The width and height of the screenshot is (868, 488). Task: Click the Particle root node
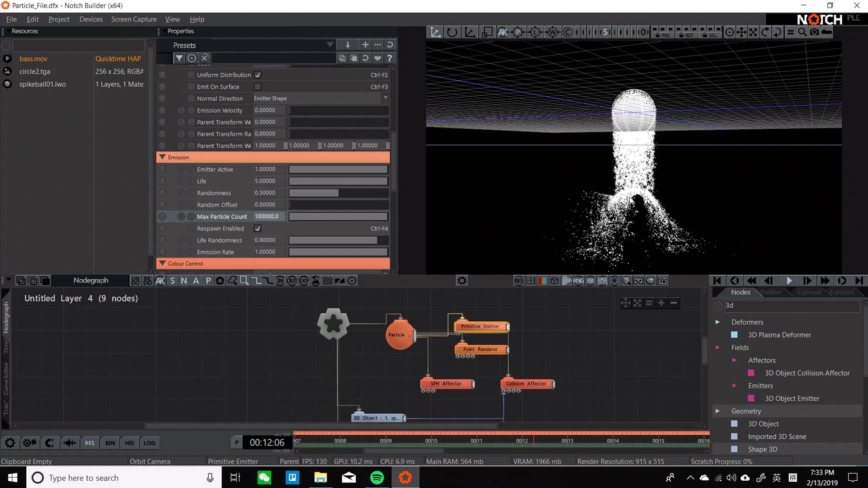[x=400, y=334]
